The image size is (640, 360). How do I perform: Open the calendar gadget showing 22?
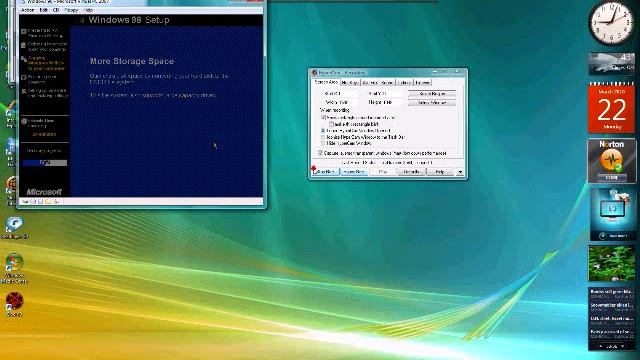pyautogui.click(x=611, y=108)
